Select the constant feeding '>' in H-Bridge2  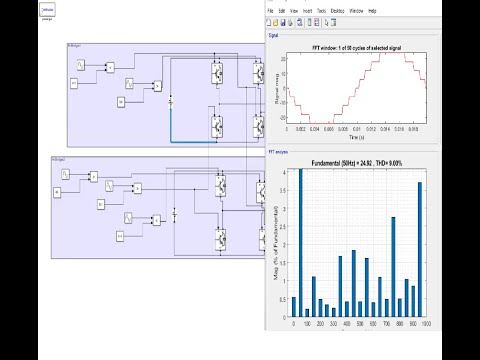pyautogui.click(x=101, y=204)
